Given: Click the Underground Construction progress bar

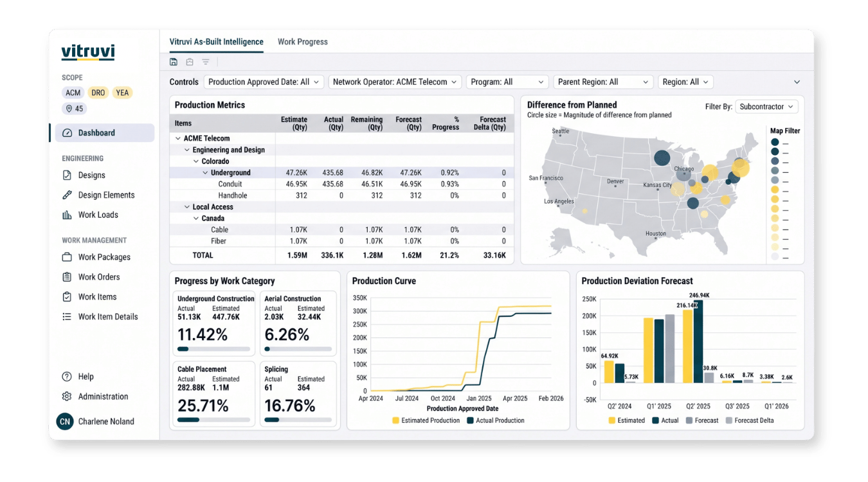Looking at the screenshot, I should pos(213,349).
